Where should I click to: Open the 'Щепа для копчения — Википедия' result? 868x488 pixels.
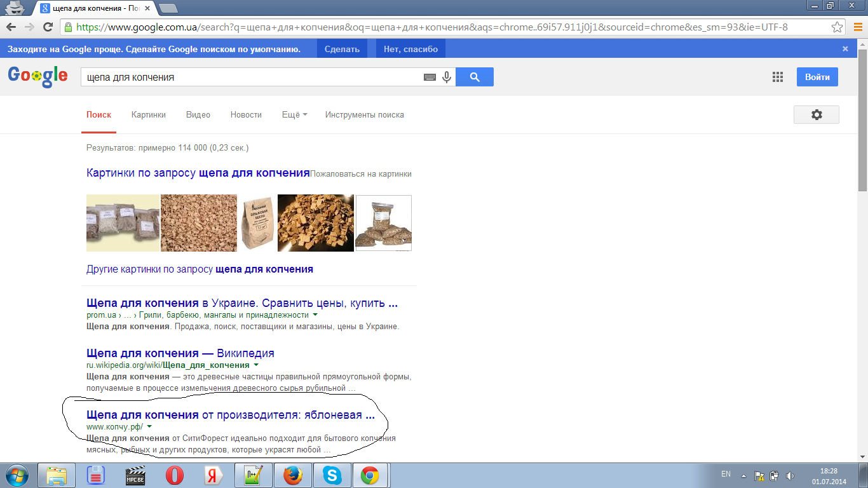click(x=180, y=353)
